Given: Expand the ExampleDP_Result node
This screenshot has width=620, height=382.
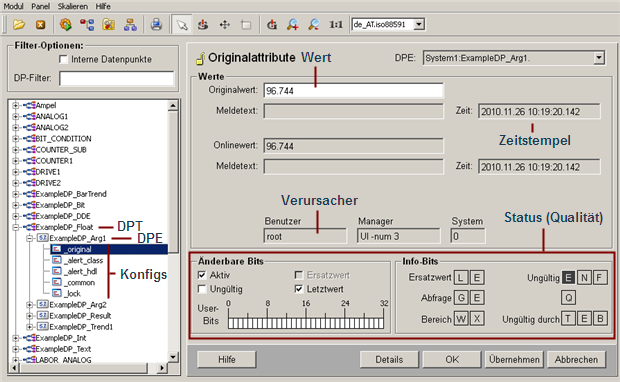Looking at the screenshot, I should 29,316.
